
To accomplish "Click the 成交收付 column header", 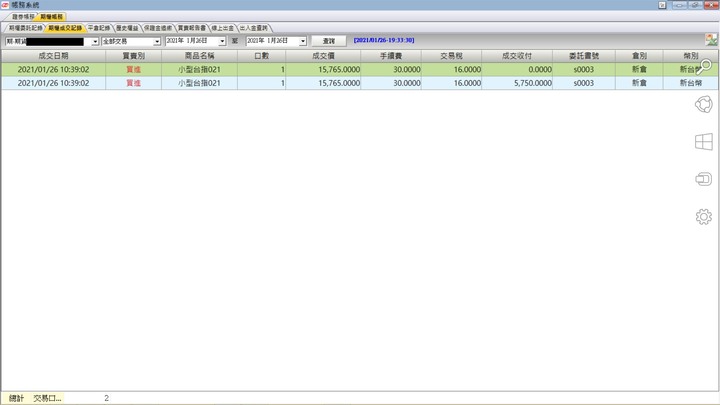I will 517,56.
